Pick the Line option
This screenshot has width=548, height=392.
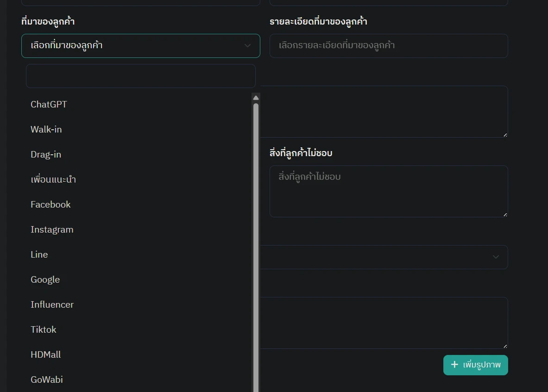(x=39, y=254)
